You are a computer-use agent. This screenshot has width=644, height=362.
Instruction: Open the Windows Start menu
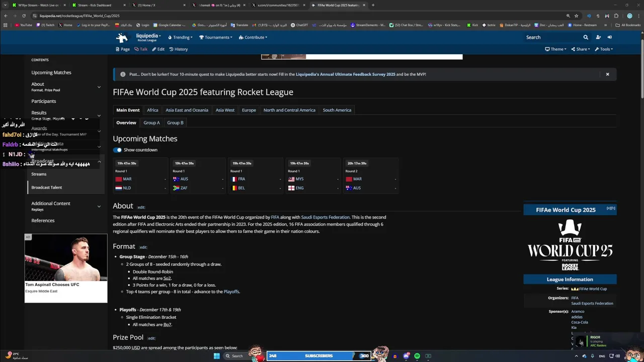[x=216, y=356]
